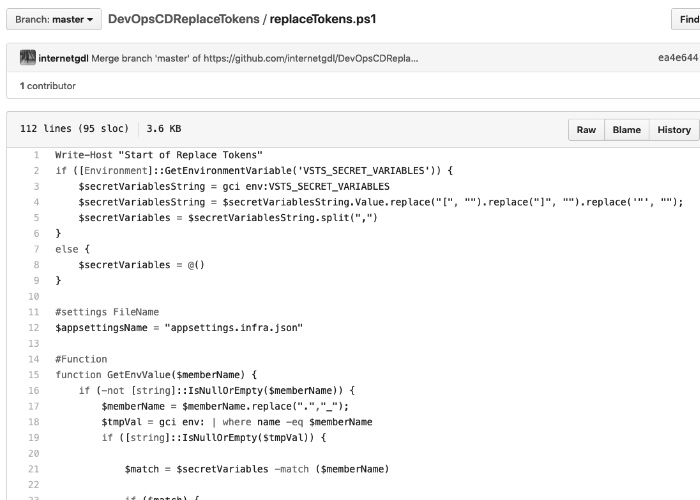Select line number 15 at function GetEnvValue
Image resolution: width=700 pixels, height=500 pixels.
(x=33, y=374)
